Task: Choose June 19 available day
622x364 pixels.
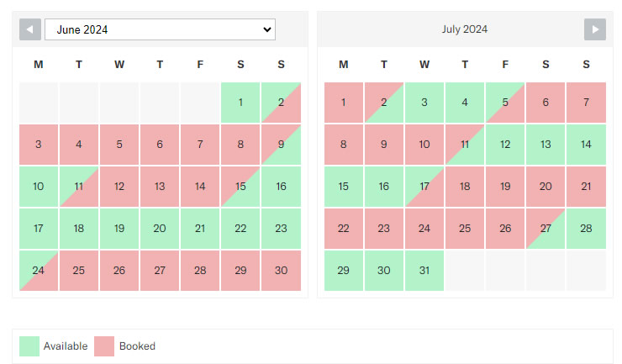Action: 119,229
